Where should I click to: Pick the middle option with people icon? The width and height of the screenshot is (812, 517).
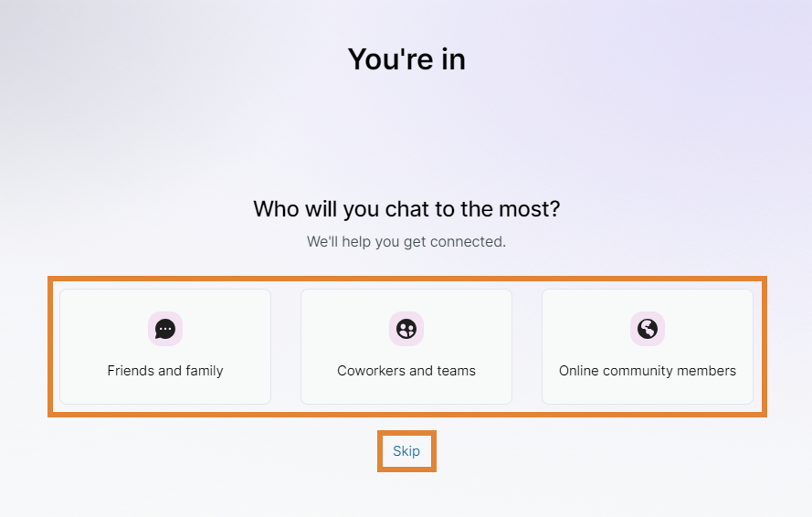pos(406,347)
